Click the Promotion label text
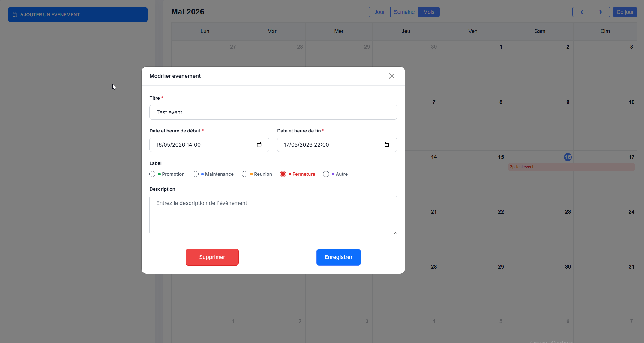Image resolution: width=644 pixels, height=343 pixels. click(173, 174)
